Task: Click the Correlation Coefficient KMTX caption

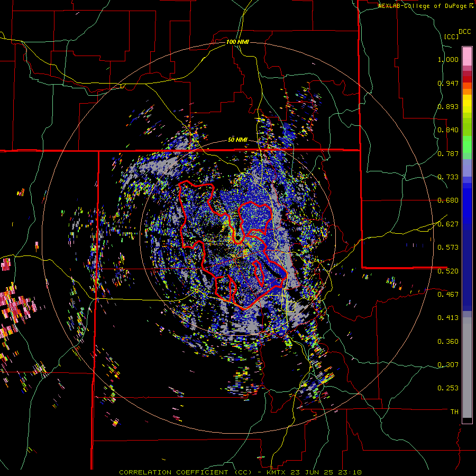Action: [240, 472]
